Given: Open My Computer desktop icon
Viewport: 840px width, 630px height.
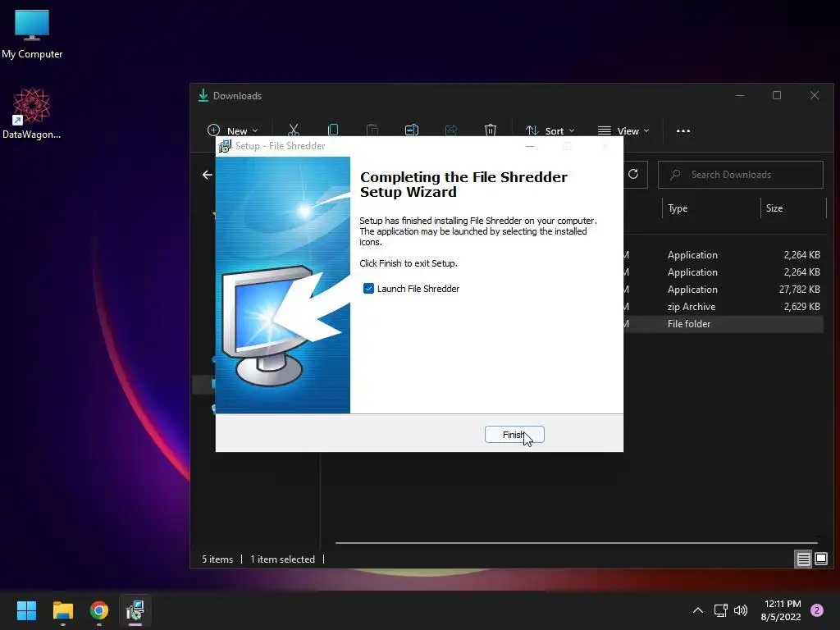Looking at the screenshot, I should tap(32, 34).
